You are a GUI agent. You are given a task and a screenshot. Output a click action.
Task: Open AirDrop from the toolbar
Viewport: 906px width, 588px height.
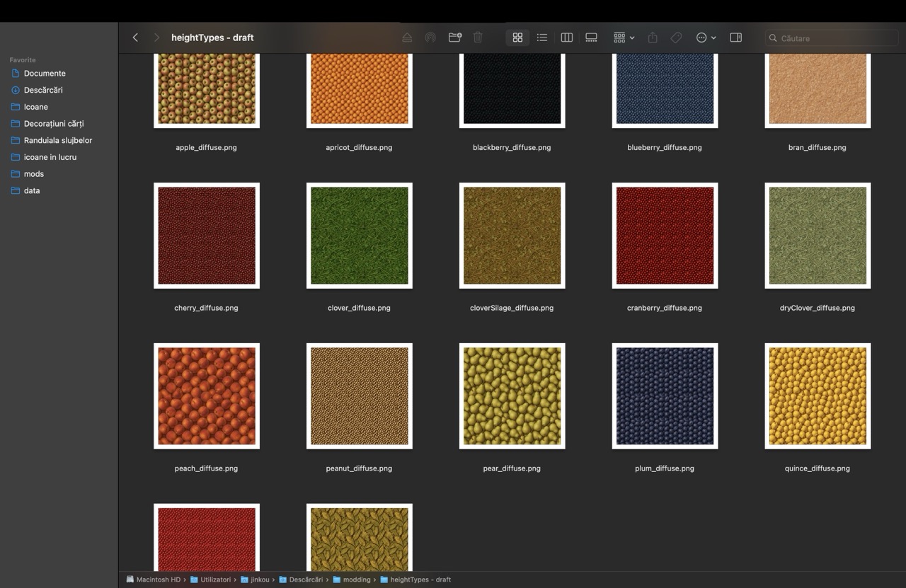(x=430, y=38)
